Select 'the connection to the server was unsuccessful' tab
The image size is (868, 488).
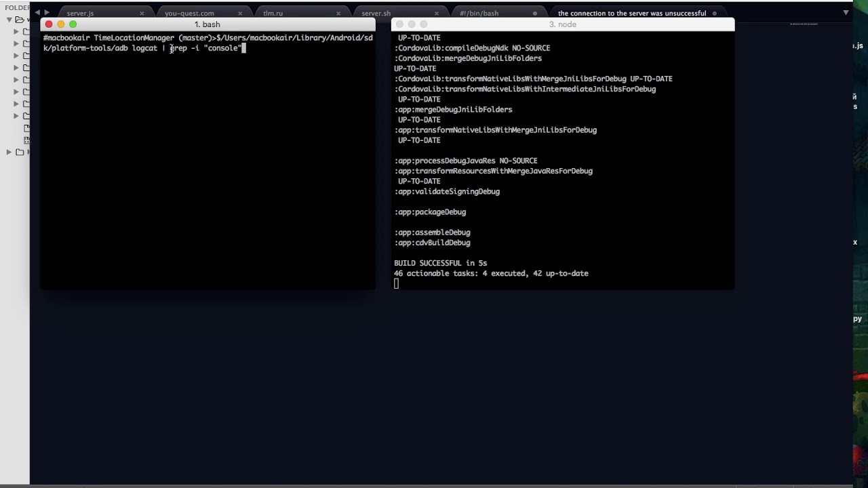pos(632,14)
